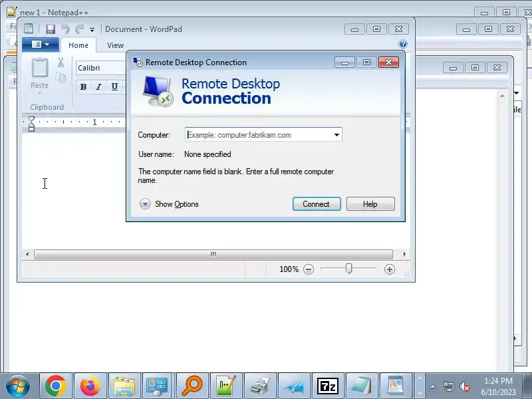
Task: Click right arrow of WordPad horizontal scrollbar
Action: click(x=404, y=254)
